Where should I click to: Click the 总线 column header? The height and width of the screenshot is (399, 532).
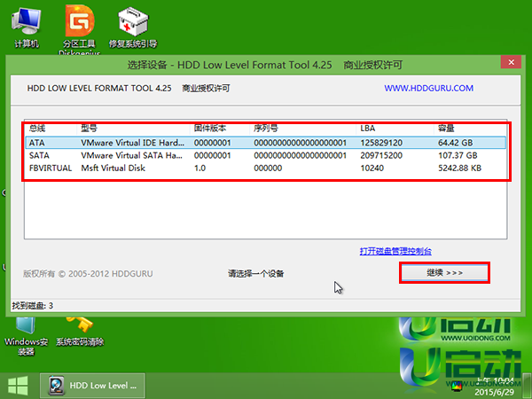pyautogui.click(x=51, y=129)
